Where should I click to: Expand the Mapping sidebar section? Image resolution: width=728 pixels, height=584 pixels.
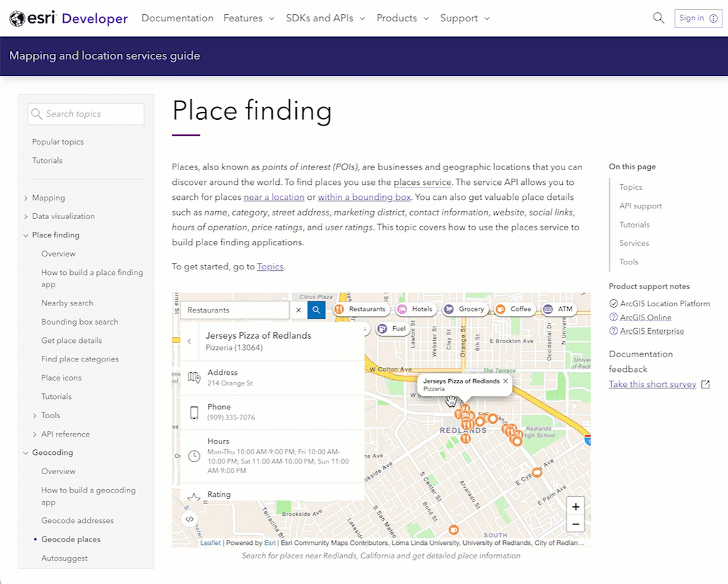tap(26, 198)
